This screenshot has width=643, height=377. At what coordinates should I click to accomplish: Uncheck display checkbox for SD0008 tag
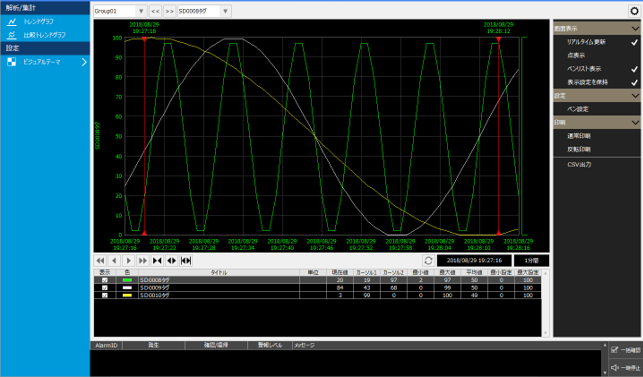pyautogui.click(x=105, y=280)
